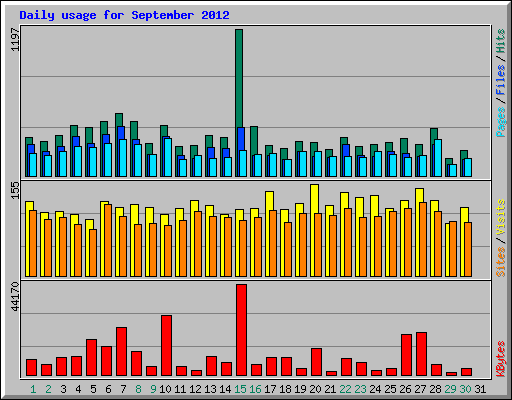Click day label 25 on the x-axis
The width and height of the screenshot is (512, 400).
click(390, 389)
